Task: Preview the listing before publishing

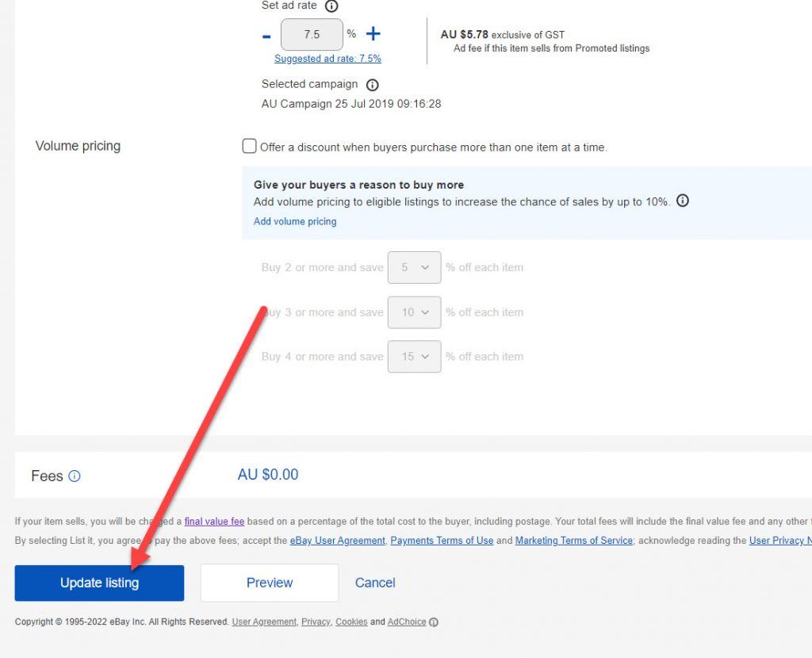Action: click(x=269, y=583)
